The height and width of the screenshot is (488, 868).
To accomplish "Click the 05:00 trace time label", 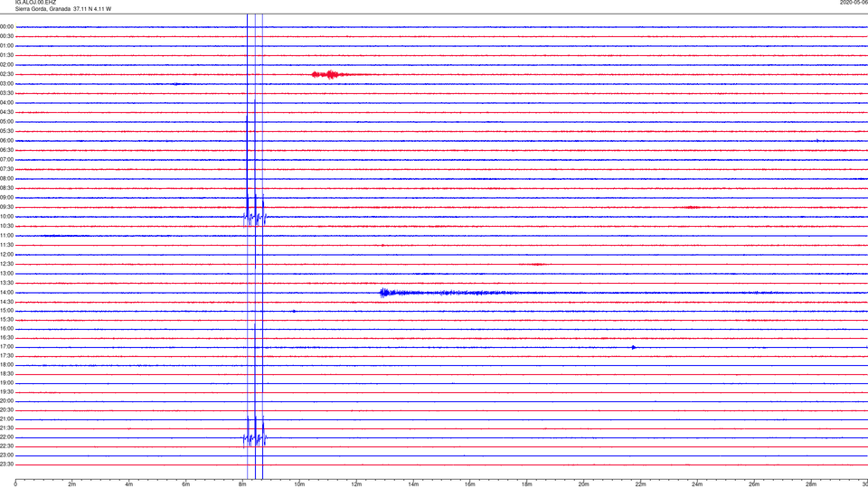I will (x=6, y=122).
